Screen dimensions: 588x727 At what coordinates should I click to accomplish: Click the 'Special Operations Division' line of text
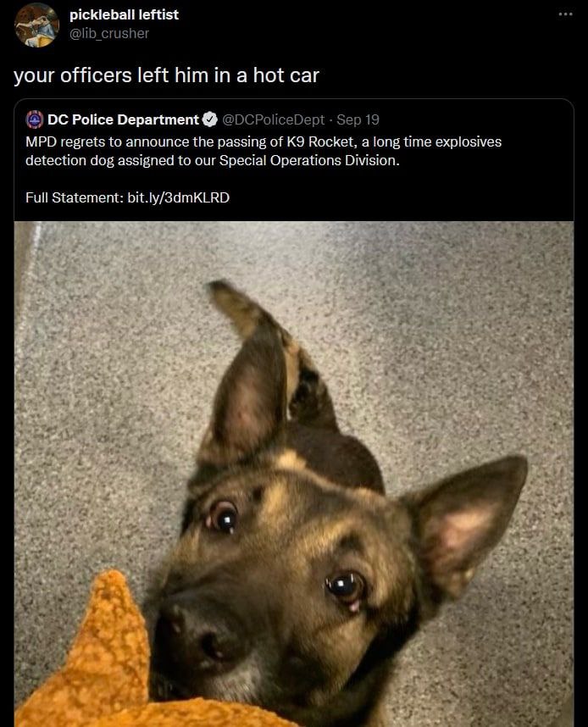click(213, 160)
